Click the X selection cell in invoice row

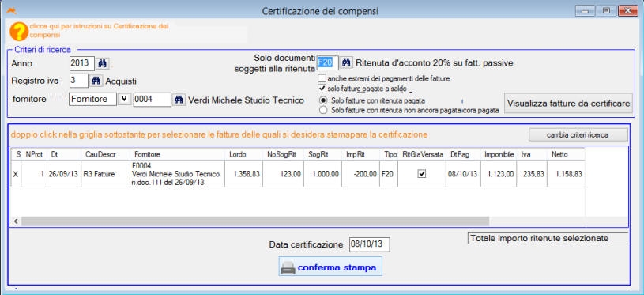click(x=16, y=174)
